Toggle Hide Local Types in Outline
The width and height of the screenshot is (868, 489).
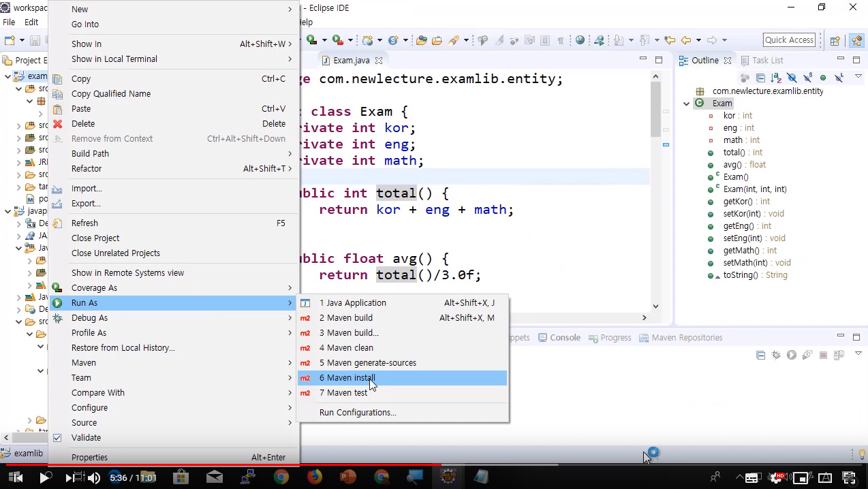839,78
